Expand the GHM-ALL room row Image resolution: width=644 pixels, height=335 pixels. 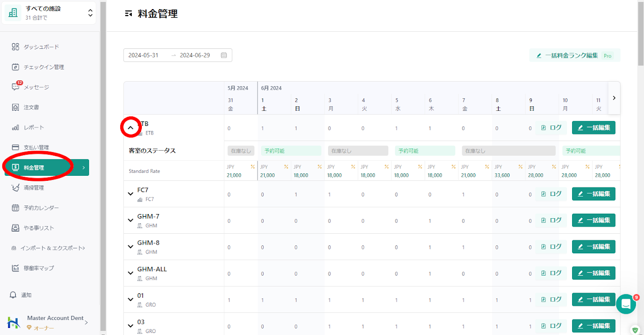131,273
